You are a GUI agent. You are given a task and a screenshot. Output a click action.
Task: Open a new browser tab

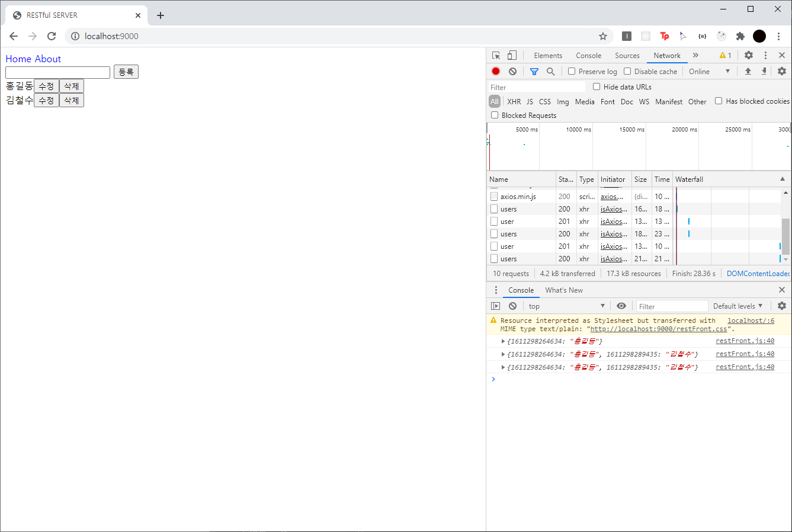[161, 15]
